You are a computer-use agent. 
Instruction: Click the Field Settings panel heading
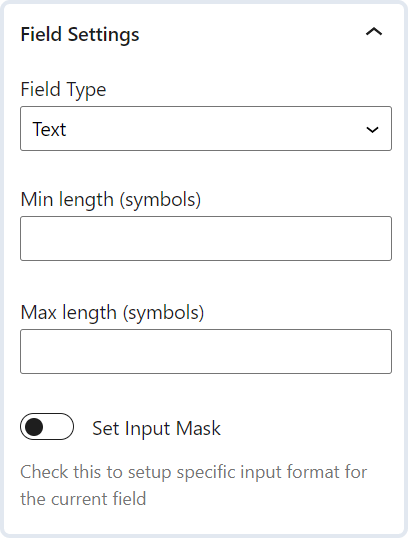pyautogui.click(x=80, y=35)
